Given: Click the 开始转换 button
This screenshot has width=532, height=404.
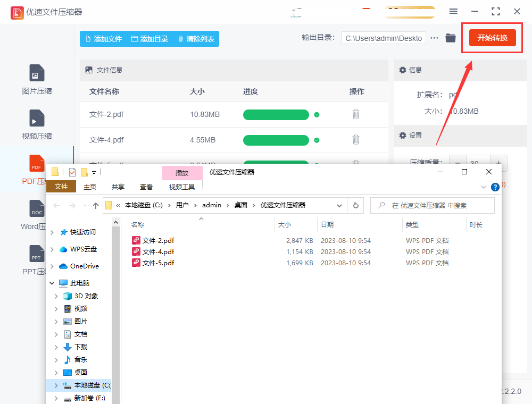Looking at the screenshot, I should point(492,38).
